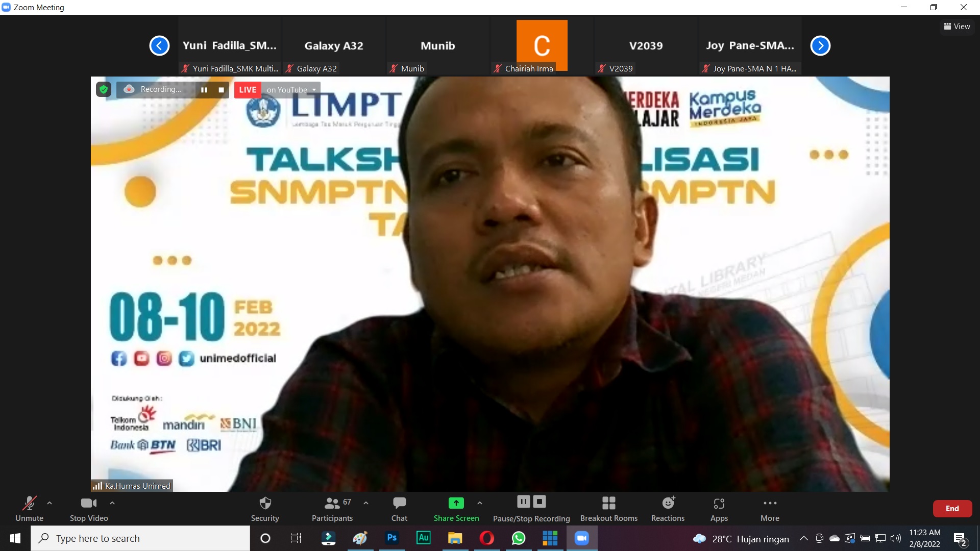Click the green encryption shield icon

click(x=104, y=90)
